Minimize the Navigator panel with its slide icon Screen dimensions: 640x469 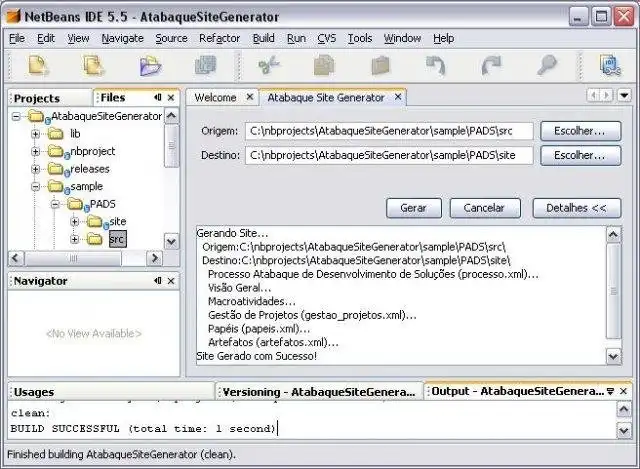158,281
